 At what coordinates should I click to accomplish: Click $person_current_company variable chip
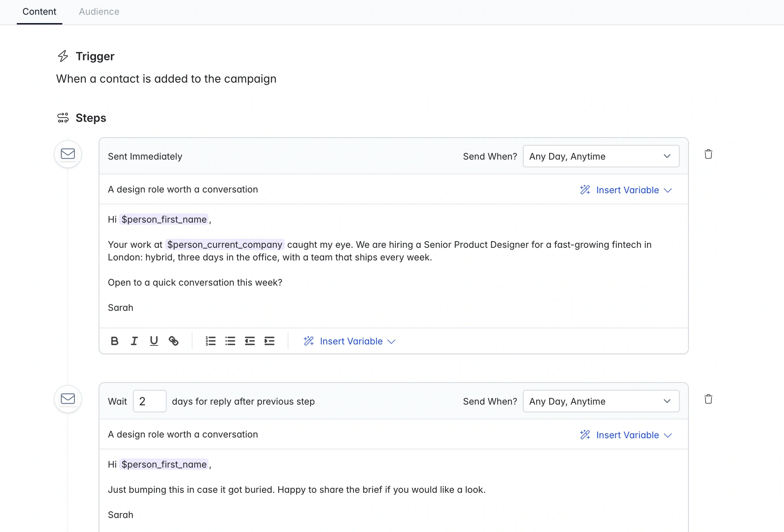tap(225, 245)
